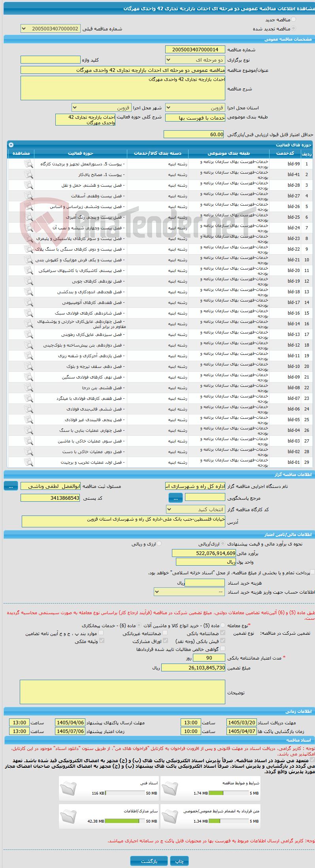
Task: Choose ماده (6) خدمات پیمانکاری radio
Action: click(140, 625)
